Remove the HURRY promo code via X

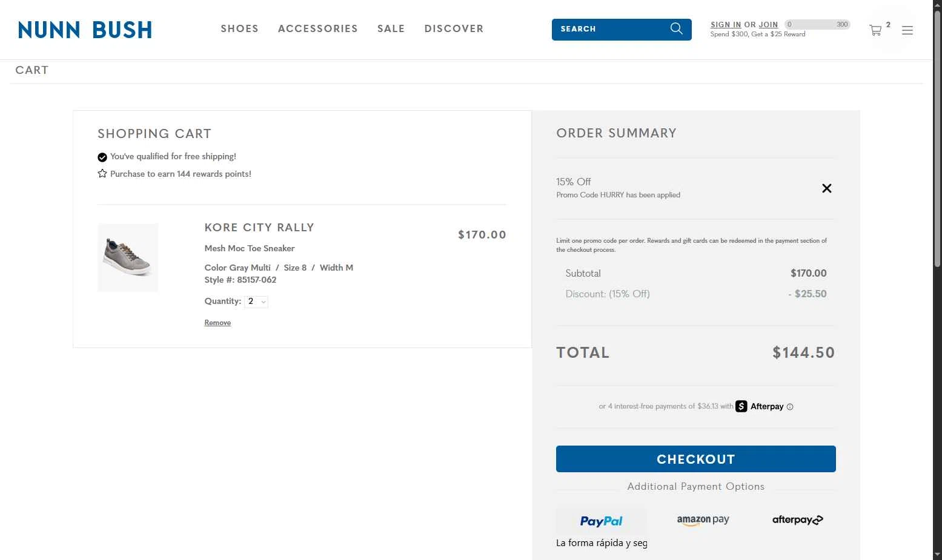[826, 188]
